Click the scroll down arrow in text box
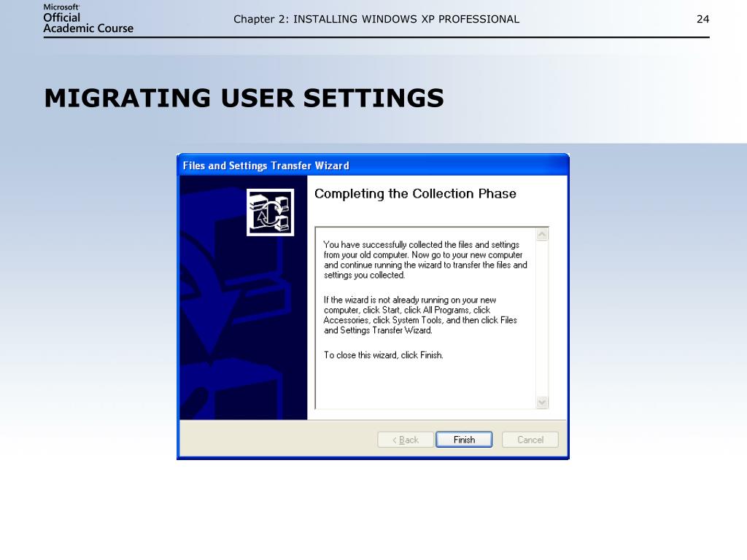The height and width of the screenshot is (560, 747). pyautogui.click(x=542, y=402)
